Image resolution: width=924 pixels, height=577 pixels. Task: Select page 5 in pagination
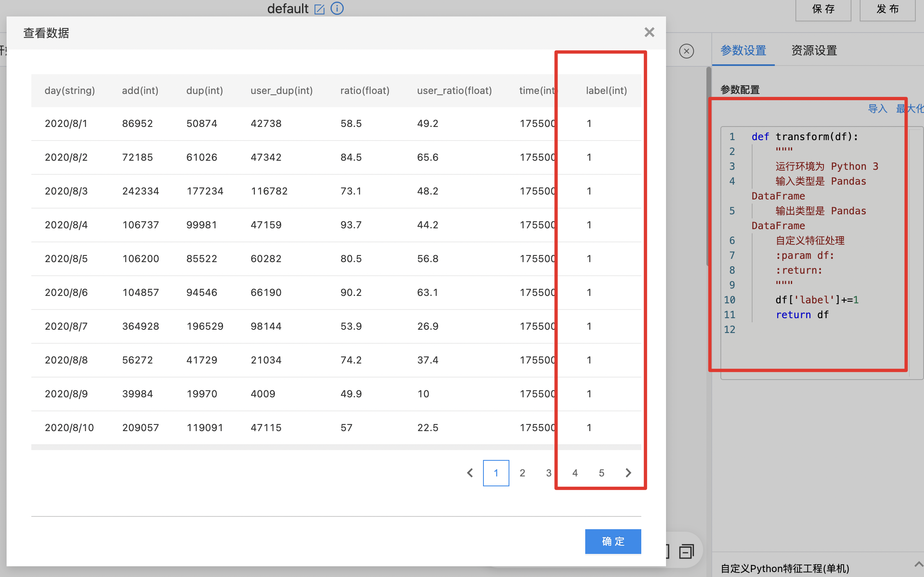tap(601, 473)
